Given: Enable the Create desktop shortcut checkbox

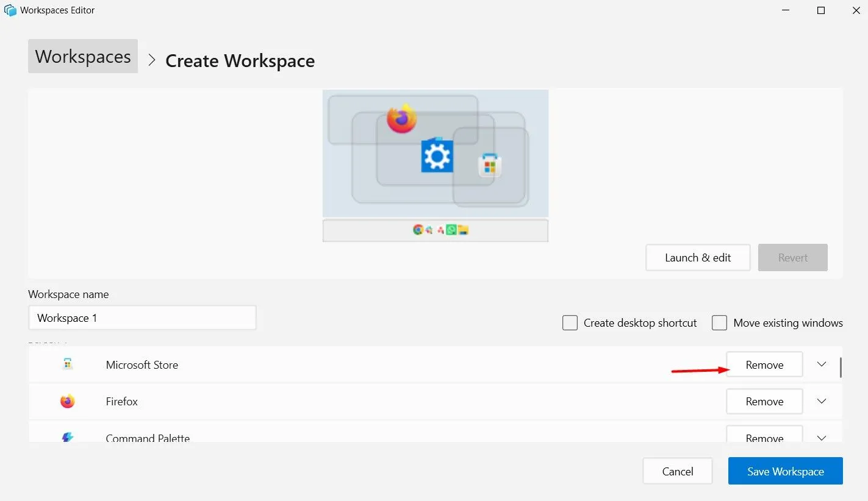Looking at the screenshot, I should point(570,322).
